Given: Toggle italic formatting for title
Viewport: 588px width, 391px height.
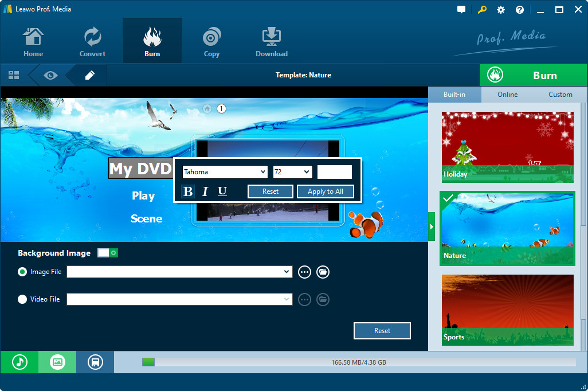Looking at the screenshot, I should coord(205,191).
